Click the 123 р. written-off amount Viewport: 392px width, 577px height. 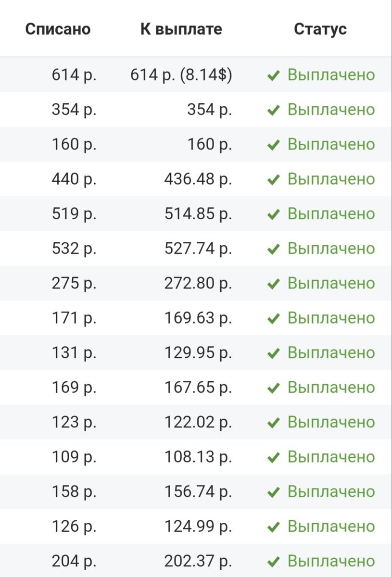pos(74,422)
